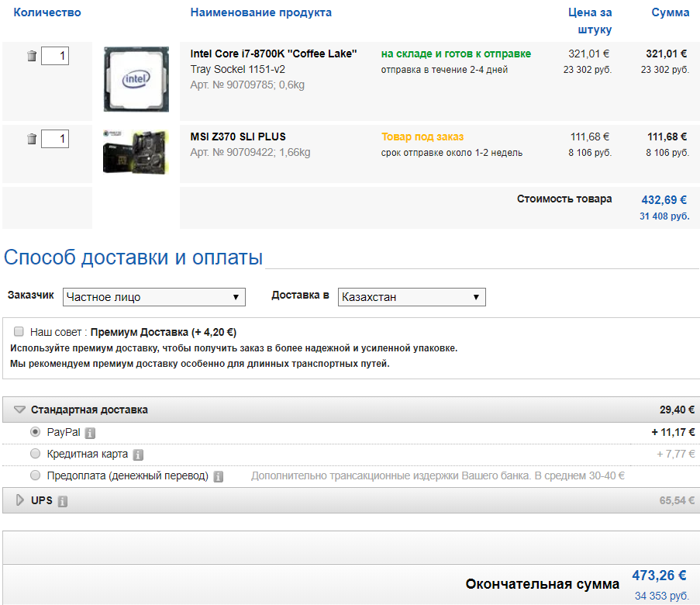The width and height of the screenshot is (700, 605).
Task: Edit quantity field for MSI Z370 SLI PLUS
Action: point(55,139)
